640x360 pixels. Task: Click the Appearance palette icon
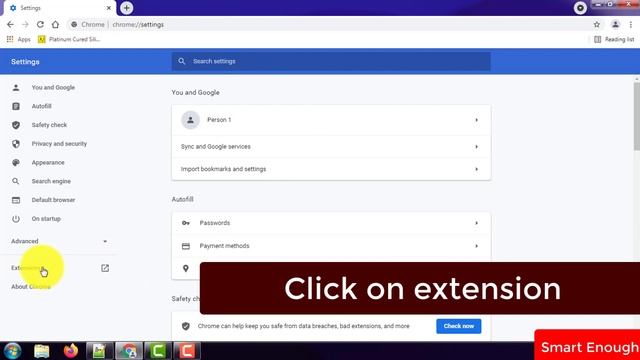point(16,162)
